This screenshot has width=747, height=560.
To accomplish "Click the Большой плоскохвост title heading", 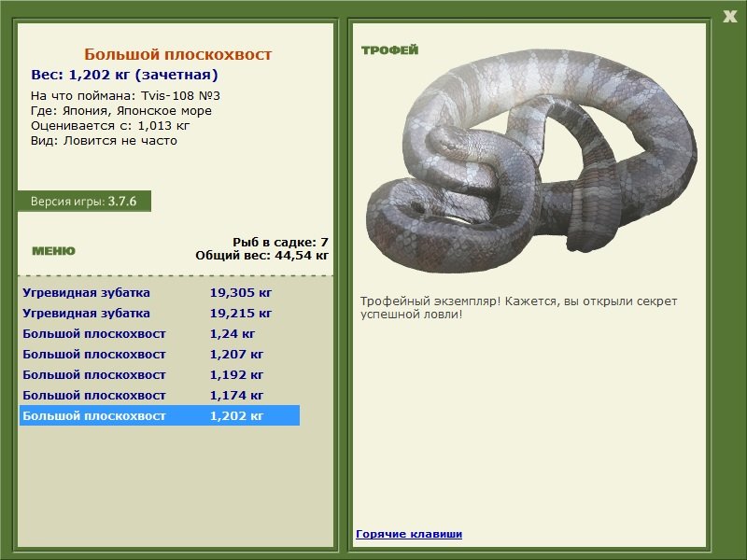I will [177, 54].
